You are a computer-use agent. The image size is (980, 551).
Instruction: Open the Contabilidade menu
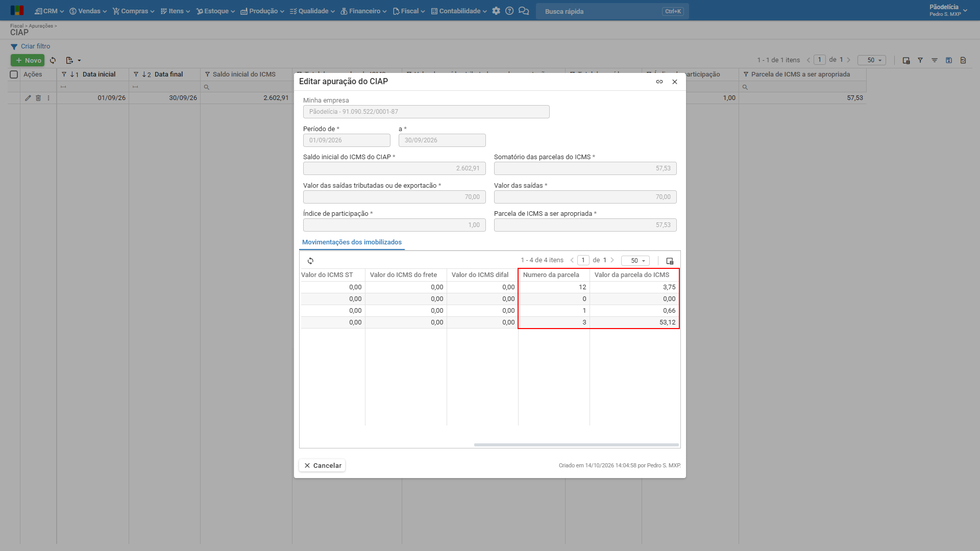pyautogui.click(x=459, y=11)
